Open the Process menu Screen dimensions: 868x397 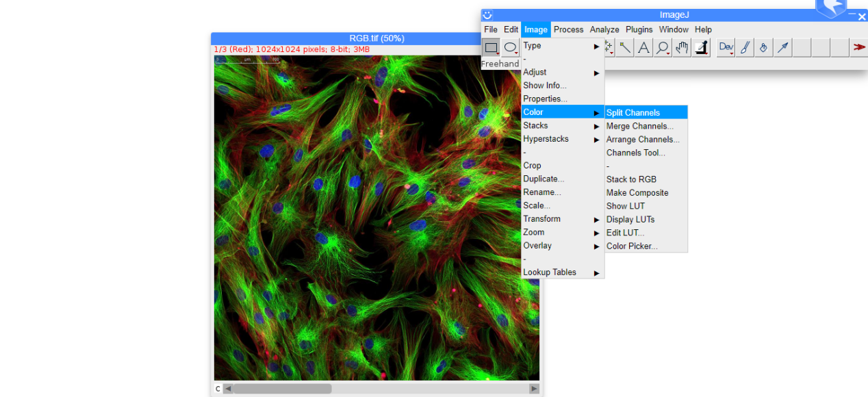[568, 29]
